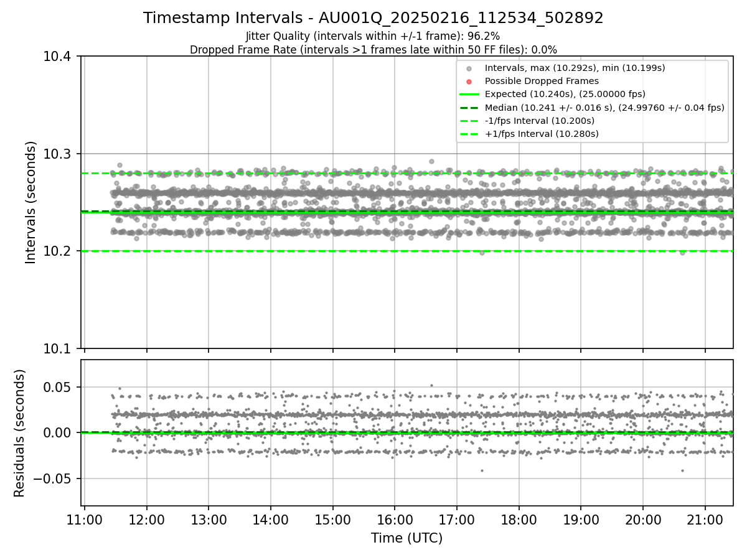Select legend entry 'Expected (10.240s), (25.00000 fps)'
This screenshot has width=747, height=560.
[x=565, y=94]
